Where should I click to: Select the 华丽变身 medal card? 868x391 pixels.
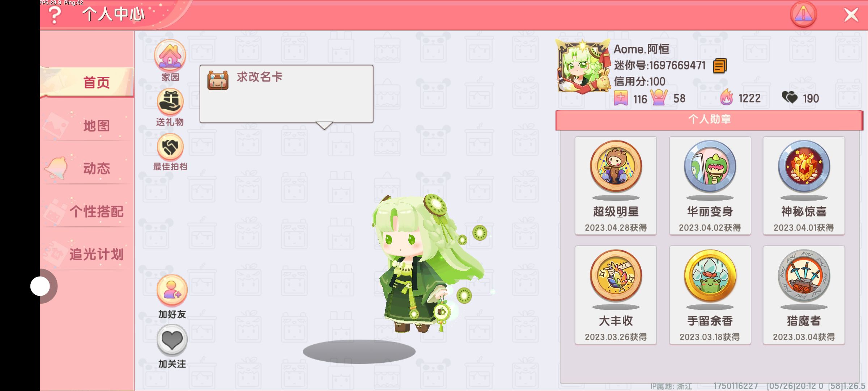pos(710,186)
